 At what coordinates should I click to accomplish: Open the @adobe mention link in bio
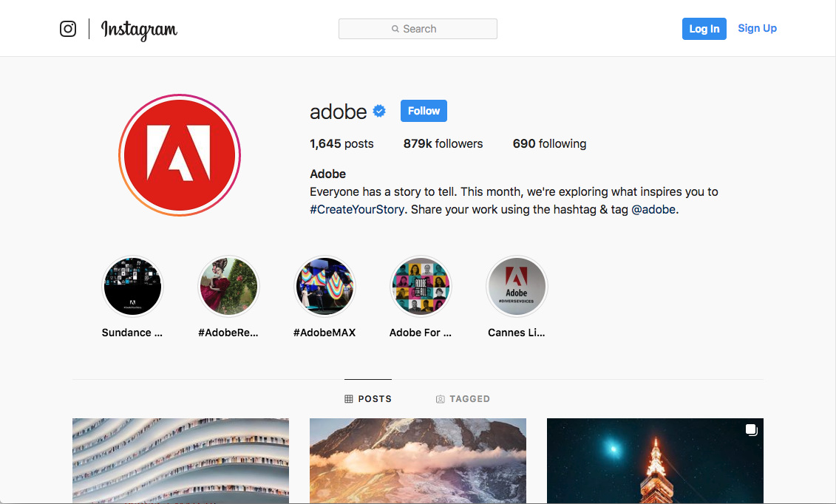click(653, 209)
